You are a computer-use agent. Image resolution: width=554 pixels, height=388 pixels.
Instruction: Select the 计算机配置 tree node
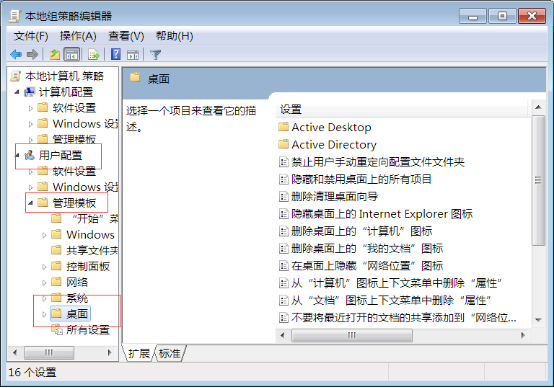66,92
